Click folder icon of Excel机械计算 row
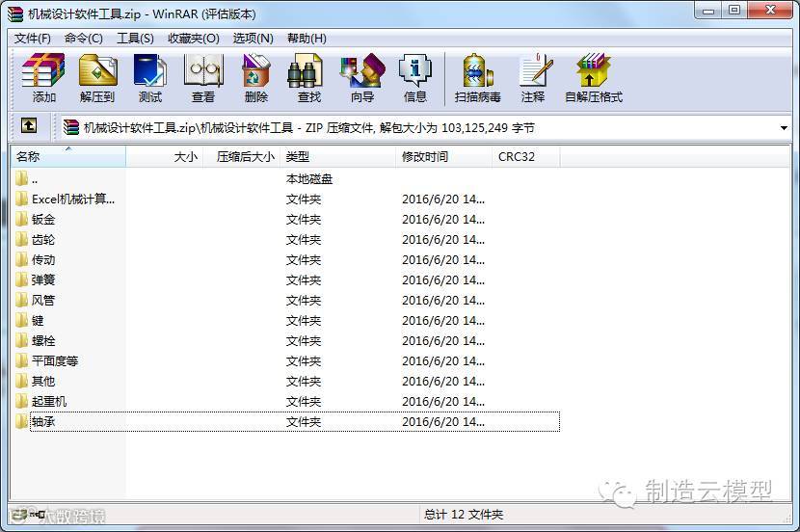 click(x=21, y=199)
